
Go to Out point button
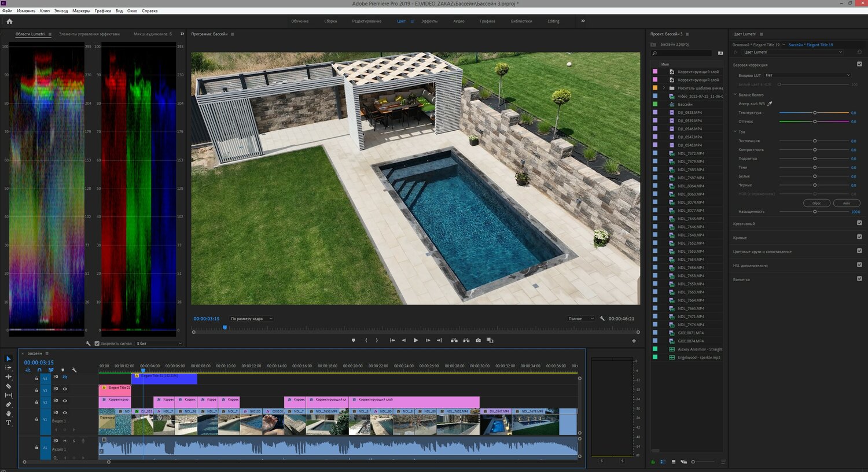point(439,340)
